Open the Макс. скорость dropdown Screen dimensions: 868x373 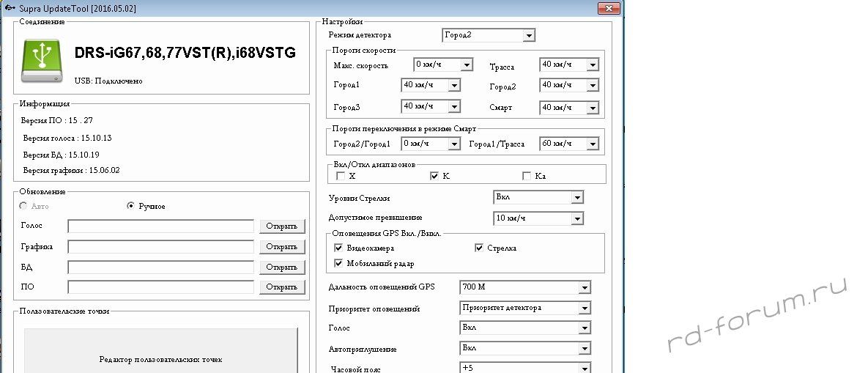click(443, 64)
